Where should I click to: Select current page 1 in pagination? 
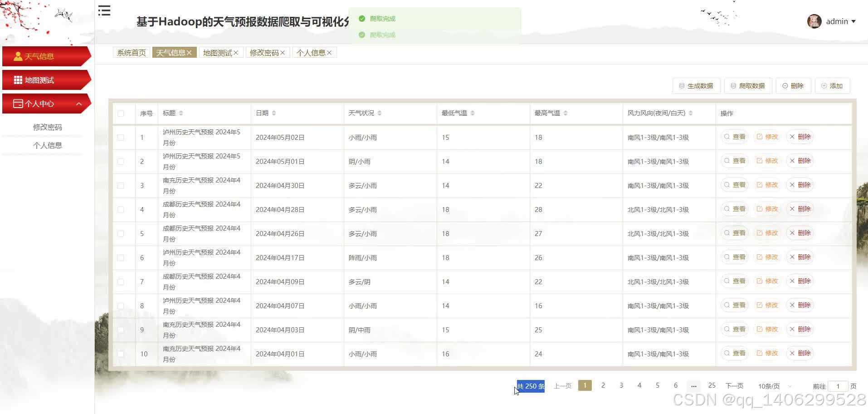pyautogui.click(x=585, y=385)
